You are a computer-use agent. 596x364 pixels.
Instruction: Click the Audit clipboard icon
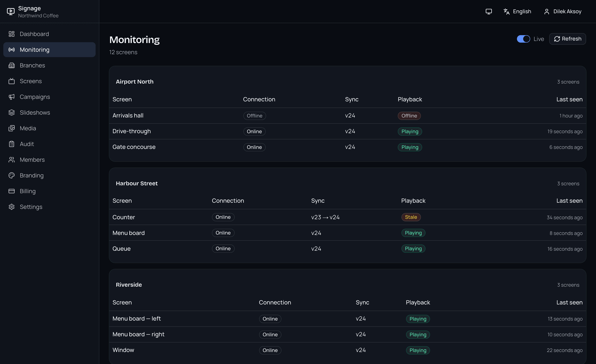point(12,144)
